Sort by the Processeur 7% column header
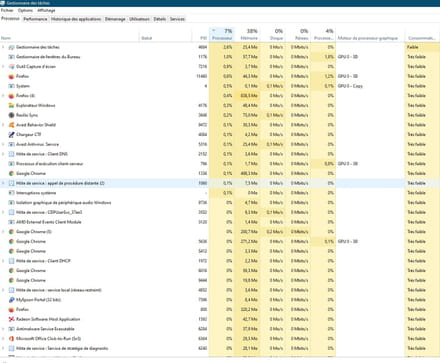Screen dimensions: 440x363 [222, 35]
